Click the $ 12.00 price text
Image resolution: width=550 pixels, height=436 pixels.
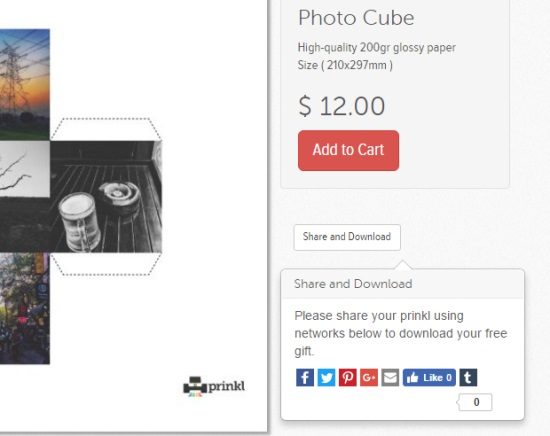pos(342,106)
